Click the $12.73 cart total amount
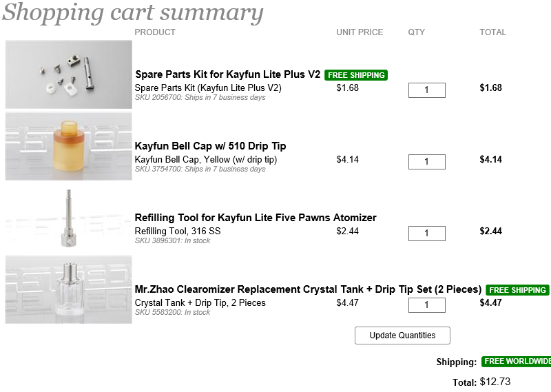 click(x=495, y=382)
